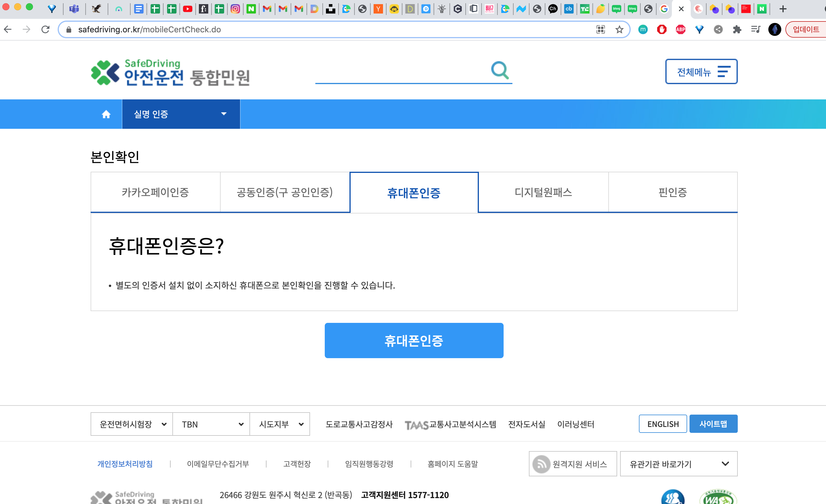The image size is (826, 504).
Task: Open the Chrome extensions puzzle icon
Action: tap(737, 29)
